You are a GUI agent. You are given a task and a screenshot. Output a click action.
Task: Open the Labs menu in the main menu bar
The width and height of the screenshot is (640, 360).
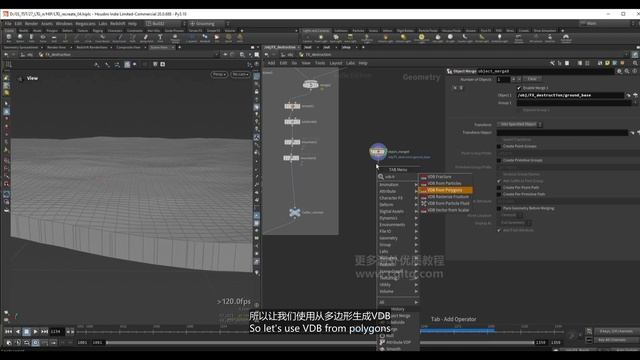103,24
